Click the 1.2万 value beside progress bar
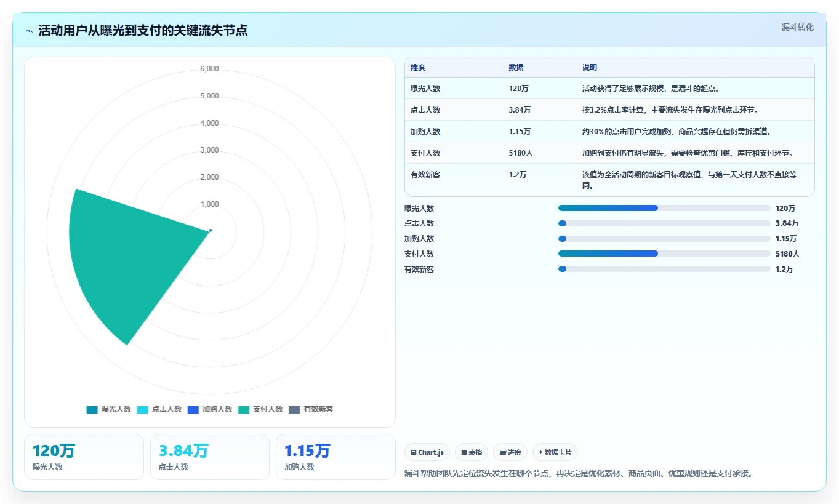The height and width of the screenshot is (504, 839). [784, 269]
